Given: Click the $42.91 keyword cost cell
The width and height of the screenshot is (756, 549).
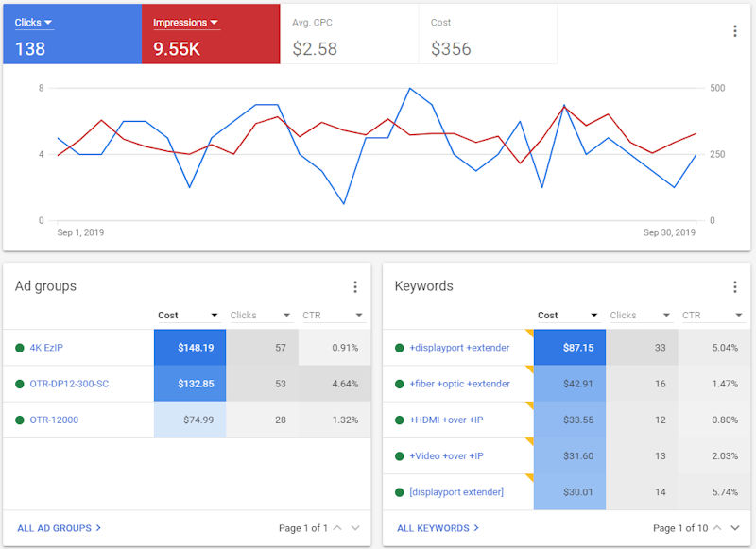Looking at the screenshot, I should [570, 384].
